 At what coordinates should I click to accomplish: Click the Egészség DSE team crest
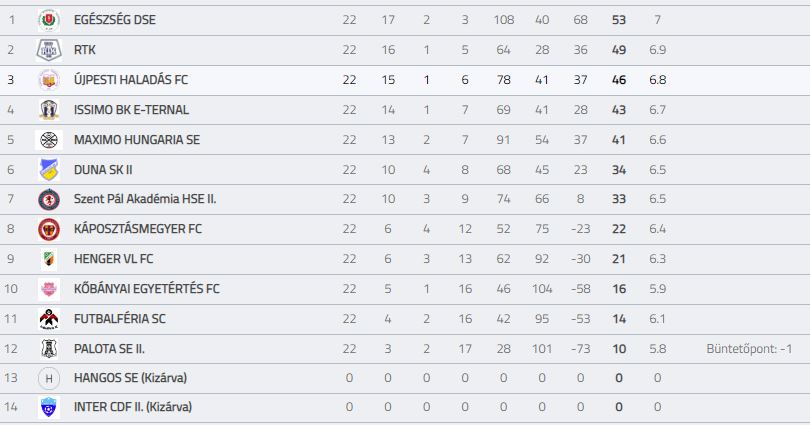tap(49, 20)
